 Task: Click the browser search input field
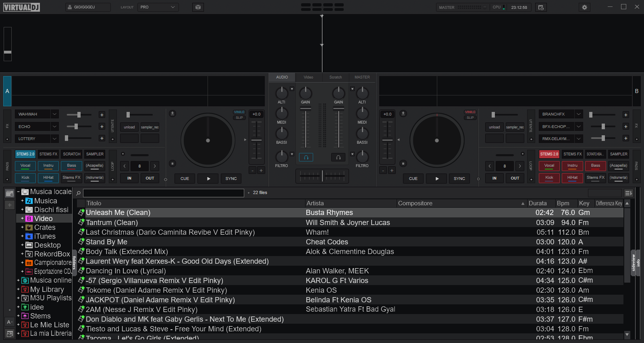[164, 193]
